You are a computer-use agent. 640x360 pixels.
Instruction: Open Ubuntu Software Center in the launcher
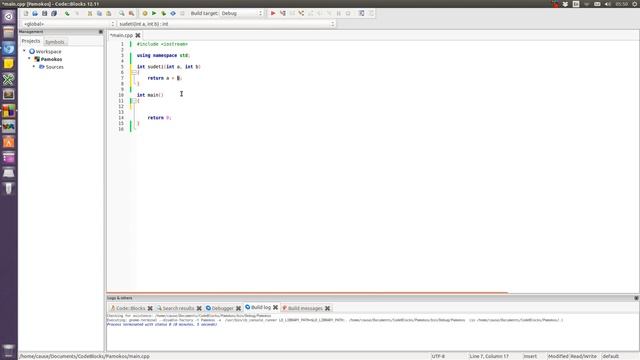[x=9, y=142]
